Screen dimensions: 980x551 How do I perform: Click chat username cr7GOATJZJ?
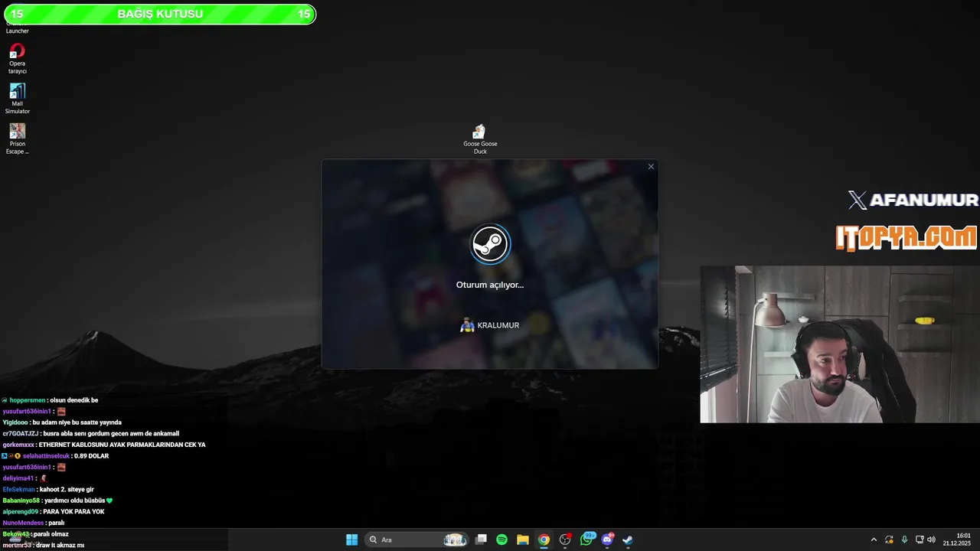click(x=20, y=433)
